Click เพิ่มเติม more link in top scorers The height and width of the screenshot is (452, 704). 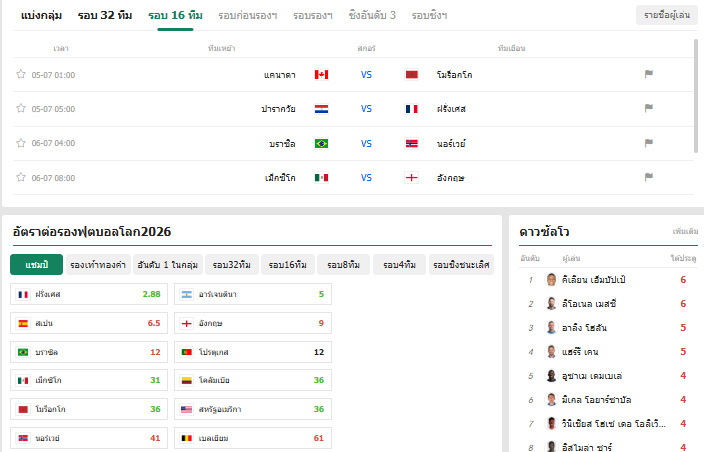point(685,231)
